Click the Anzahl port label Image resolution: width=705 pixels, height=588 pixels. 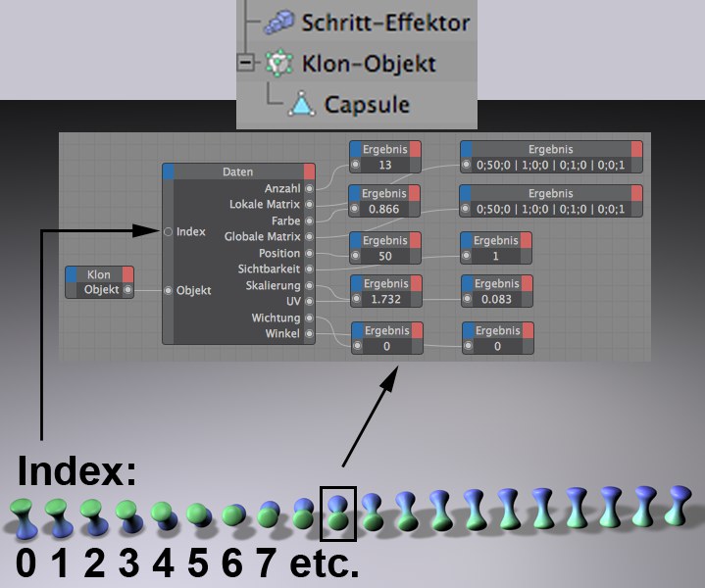point(282,189)
